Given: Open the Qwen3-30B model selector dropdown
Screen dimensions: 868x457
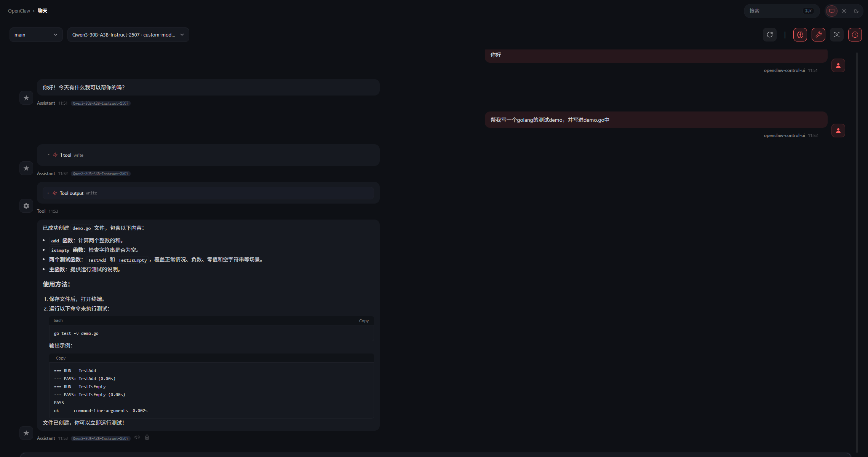Looking at the screenshot, I should point(128,35).
